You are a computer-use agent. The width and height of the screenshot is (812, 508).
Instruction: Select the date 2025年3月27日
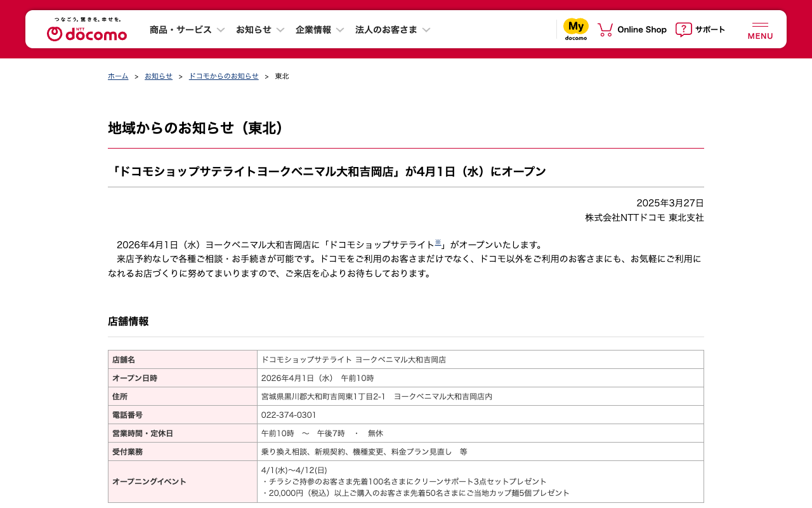671,203
